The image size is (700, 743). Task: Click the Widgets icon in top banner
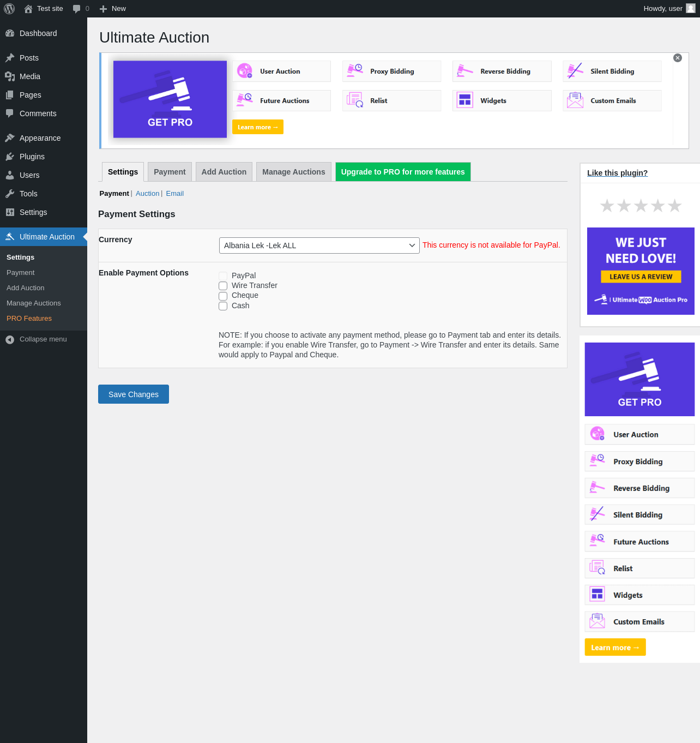pos(465,100)
